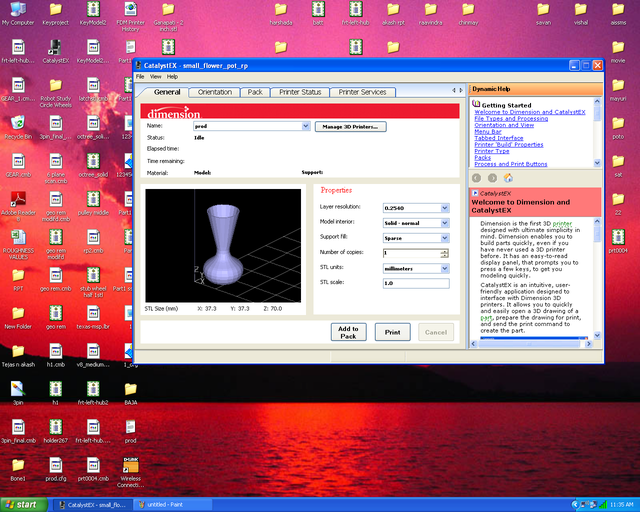Select the New Folder desktop icon
This screenshot has width=640, height=512.
point(18,317)
